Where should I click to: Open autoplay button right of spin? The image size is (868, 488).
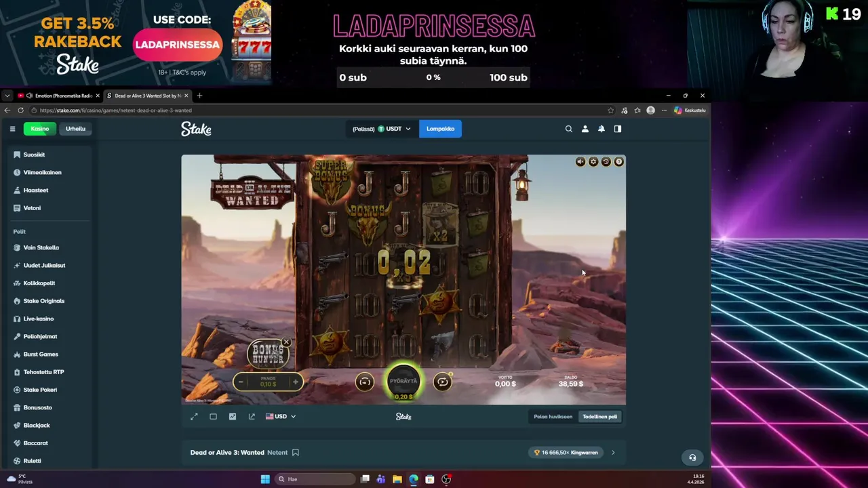click(x=442, y=382)
